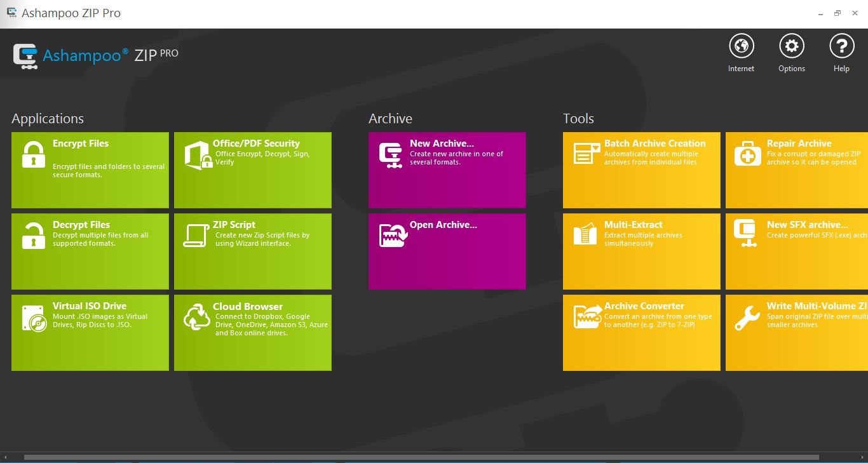Click the Batch Archive Creation icon

587,154
